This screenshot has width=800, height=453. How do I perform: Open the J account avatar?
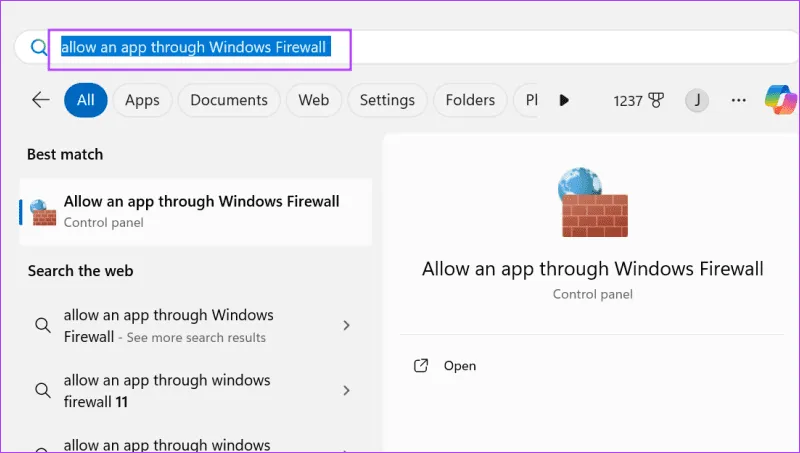[x=697, y=100]
